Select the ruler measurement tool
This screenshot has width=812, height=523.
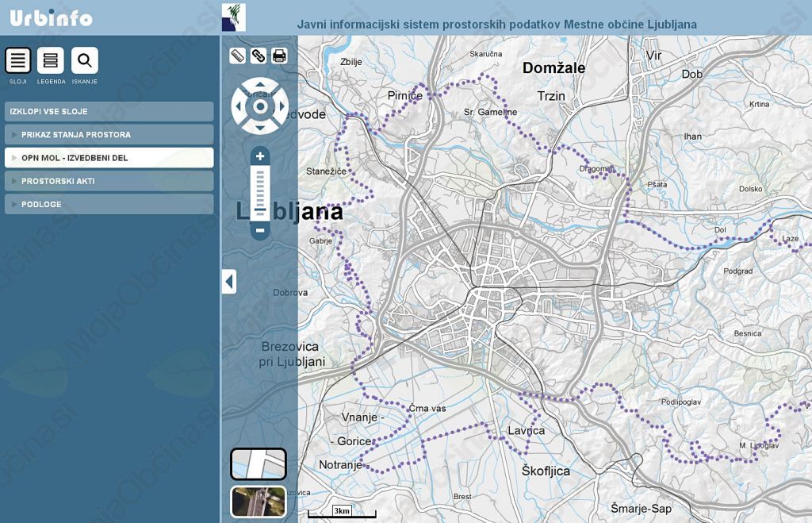click(237, 56)
